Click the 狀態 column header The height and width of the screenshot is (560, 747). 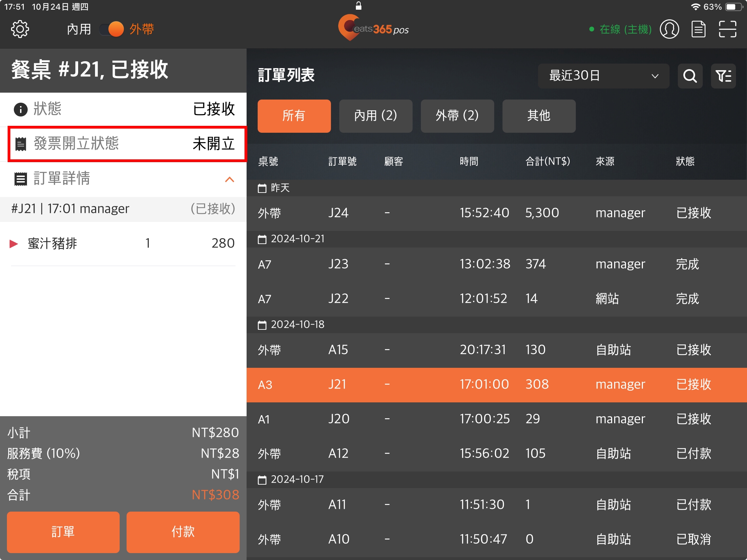pyautogui.click(x=685, y=161)
